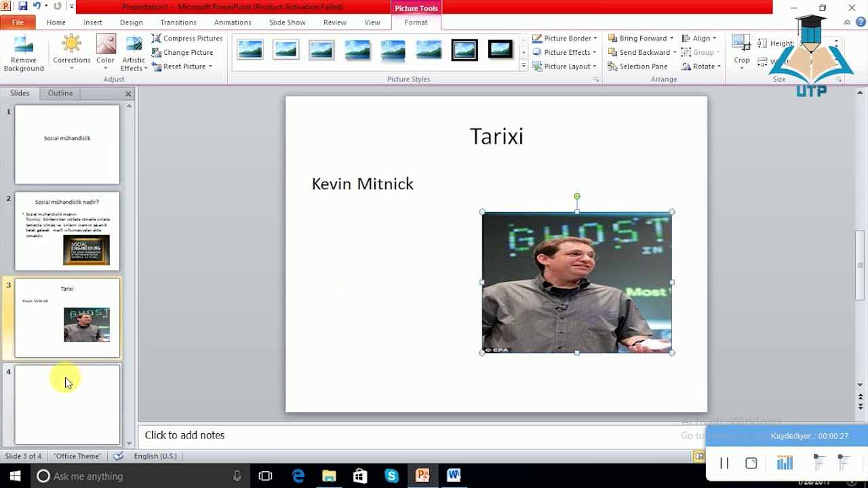Select the Picture Tools Format tab
Screen dimensions: 868x488
coord(416,22)
